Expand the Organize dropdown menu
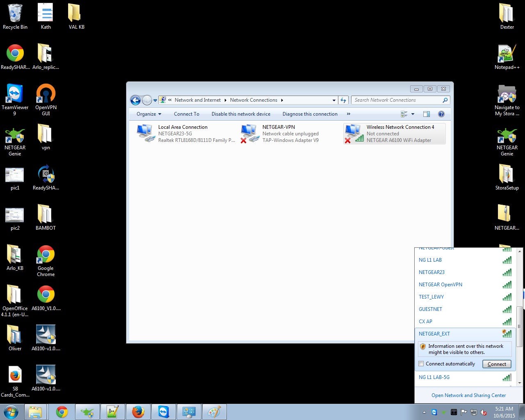This screenshot has width=525, height=420. tap(148, 114)
